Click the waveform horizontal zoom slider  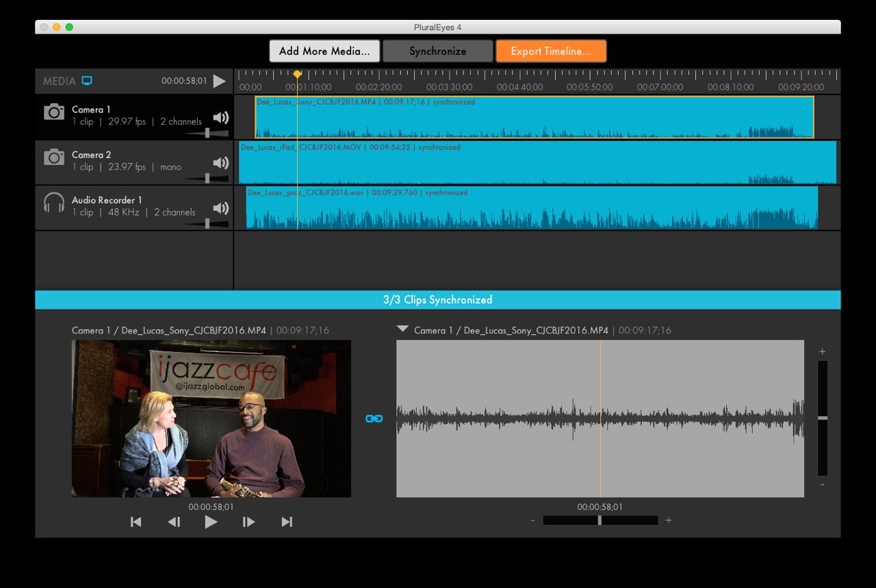pyautogui.click(x=600, y=520)
